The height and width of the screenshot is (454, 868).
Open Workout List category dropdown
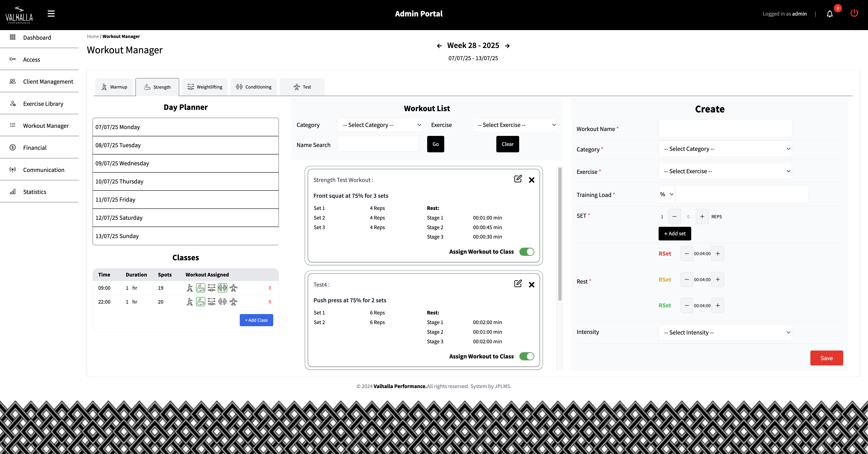point(380,125)
